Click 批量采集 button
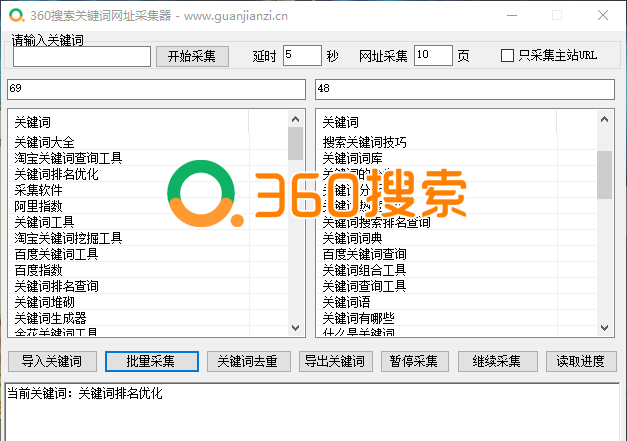The width and height of the screenshot is (627, 441). tap(152, 361)
